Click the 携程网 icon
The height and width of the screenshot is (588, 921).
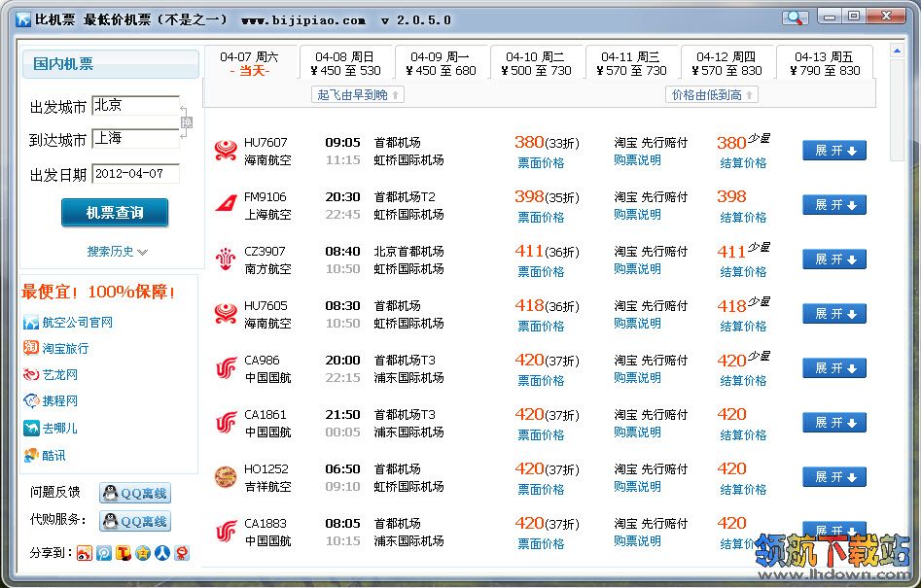[30, 400]
